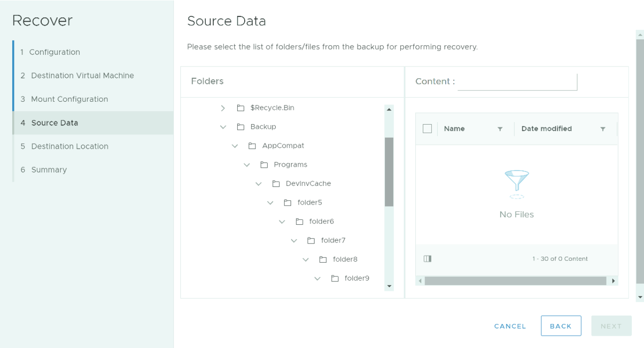Go to step 1 Configuration
Screen dimensions: 644x348
(54, 52)
